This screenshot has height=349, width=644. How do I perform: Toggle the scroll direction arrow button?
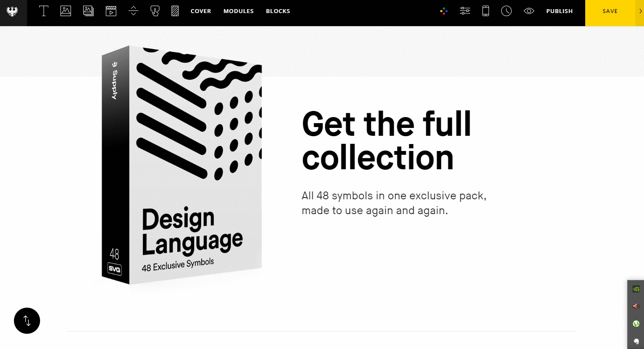click(x=27, y=321)
